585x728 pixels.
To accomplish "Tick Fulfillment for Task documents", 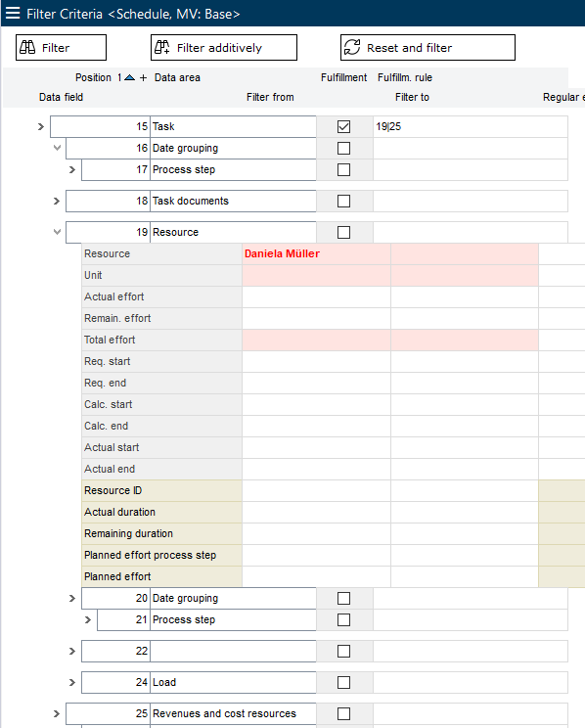I will [x=343, y=201].
